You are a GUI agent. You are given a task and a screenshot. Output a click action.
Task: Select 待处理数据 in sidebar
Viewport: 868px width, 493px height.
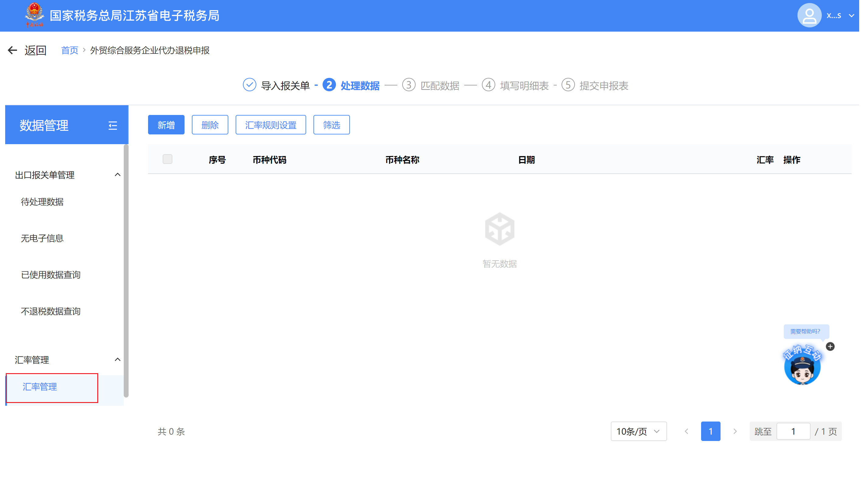[42, 202]
